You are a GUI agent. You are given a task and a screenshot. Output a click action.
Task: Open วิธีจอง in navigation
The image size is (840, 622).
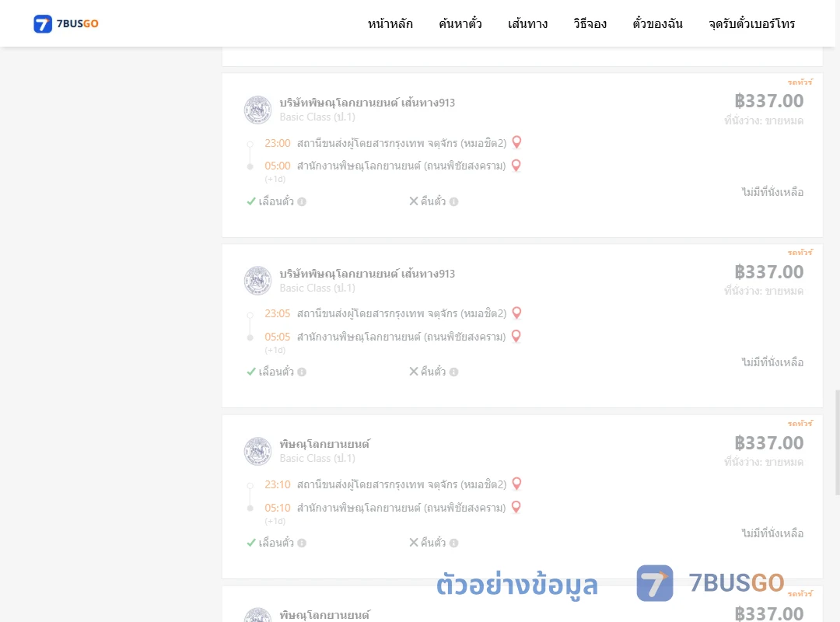(590, 23)
